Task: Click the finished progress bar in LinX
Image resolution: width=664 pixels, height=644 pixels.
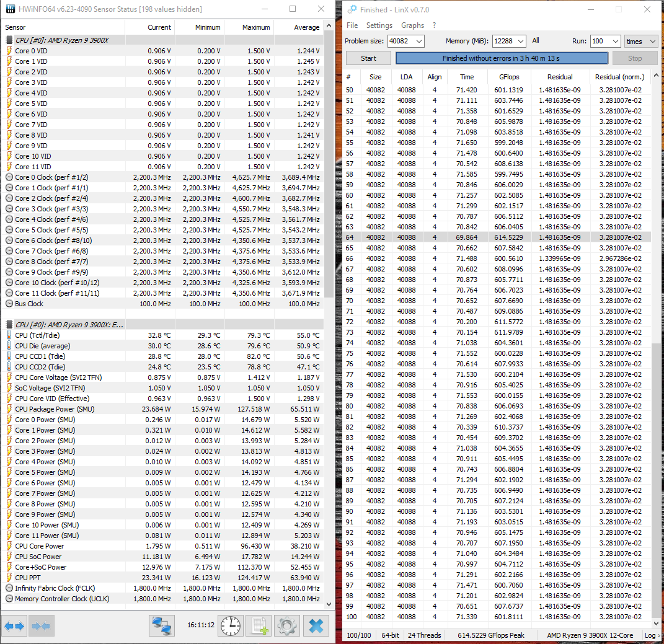Action: [502, 58]
